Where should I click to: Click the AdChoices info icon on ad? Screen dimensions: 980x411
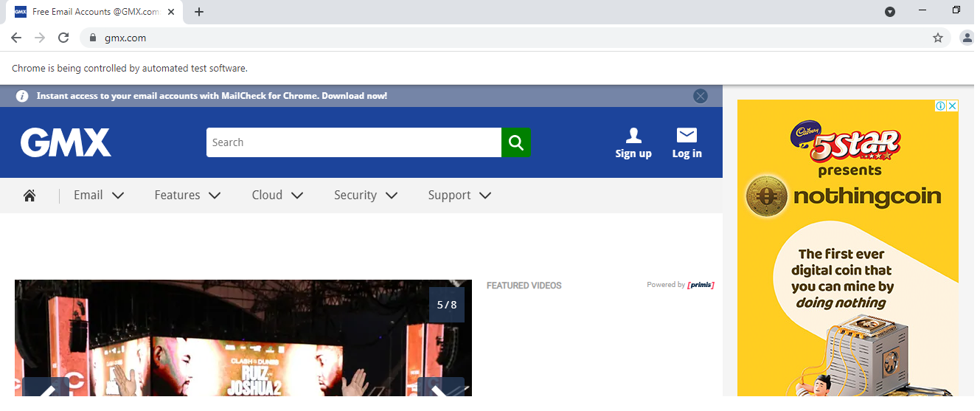tap(941, 106)
